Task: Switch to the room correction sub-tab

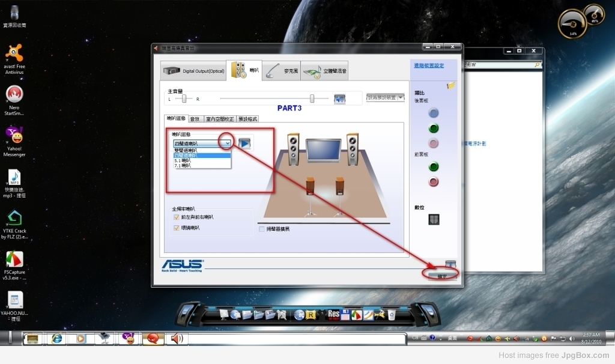Action: 220,119
